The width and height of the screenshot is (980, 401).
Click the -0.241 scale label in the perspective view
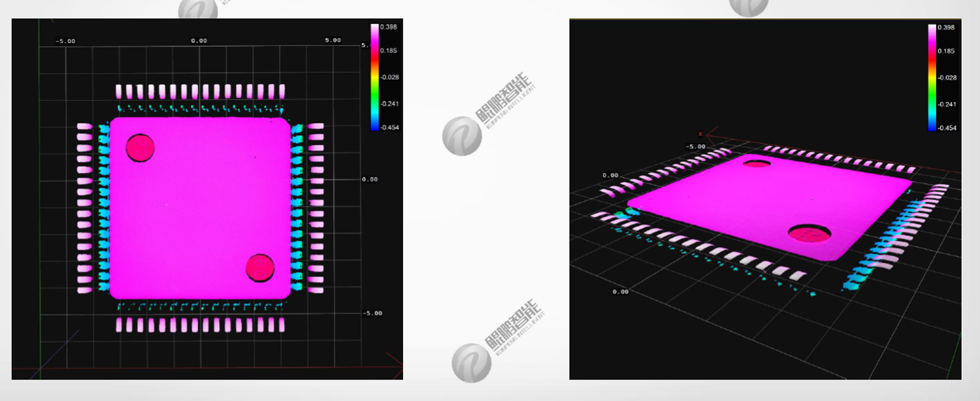[947, 104]
